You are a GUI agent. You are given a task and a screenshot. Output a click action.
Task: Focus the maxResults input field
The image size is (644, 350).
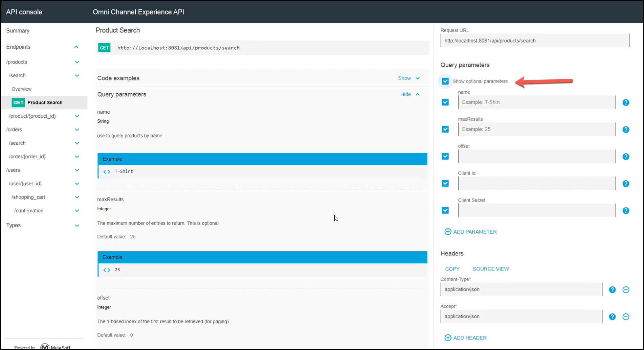[537, 129]
